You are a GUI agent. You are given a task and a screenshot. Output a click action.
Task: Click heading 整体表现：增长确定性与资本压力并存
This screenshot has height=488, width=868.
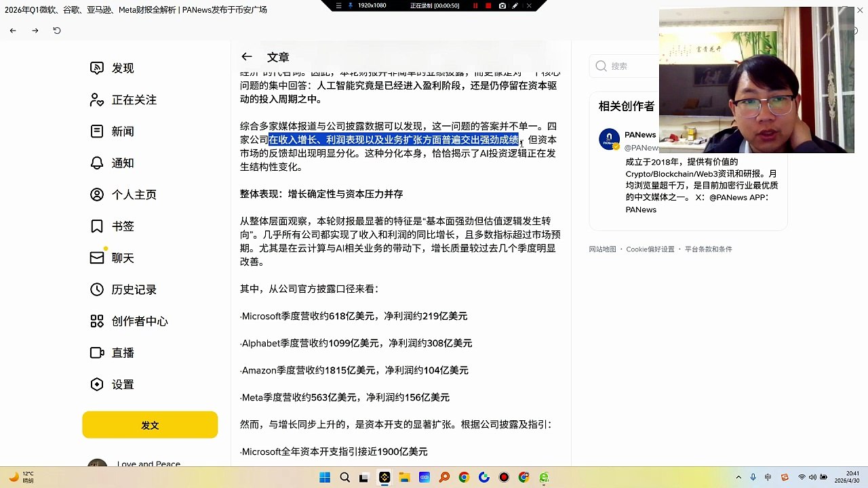321,194
